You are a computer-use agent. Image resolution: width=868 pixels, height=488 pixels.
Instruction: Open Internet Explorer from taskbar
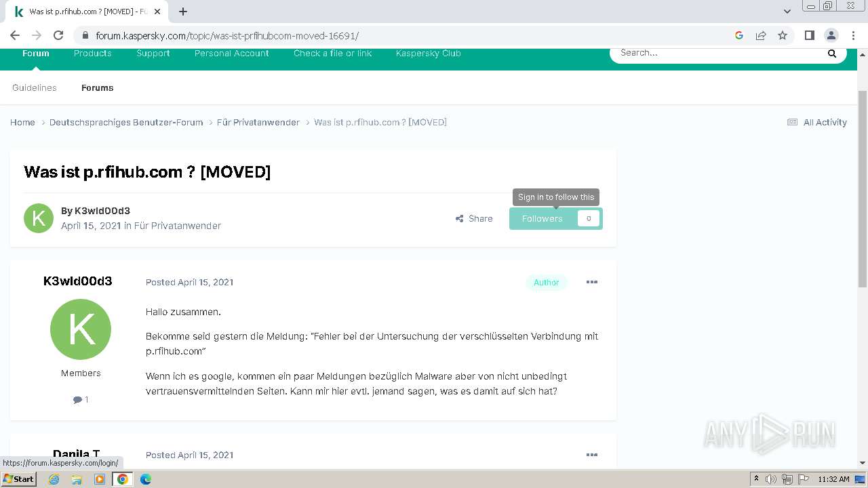54,479
